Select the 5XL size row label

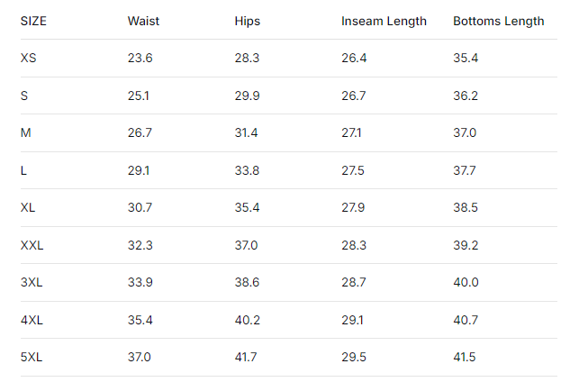(32, 358)
